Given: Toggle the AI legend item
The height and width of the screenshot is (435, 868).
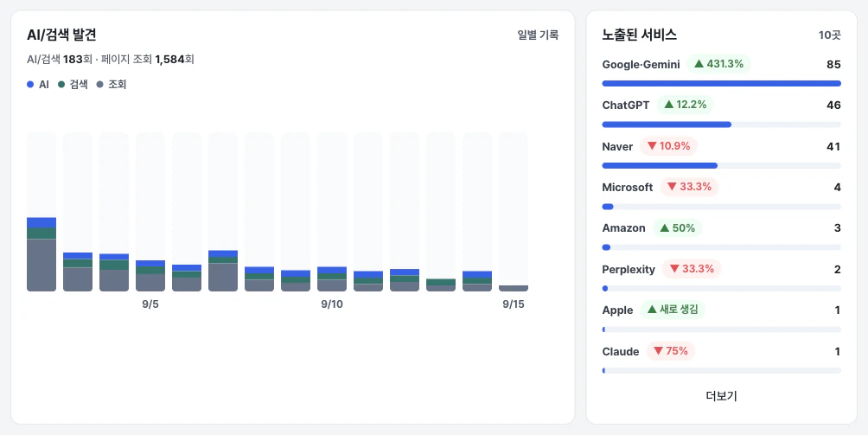Looking at the screenshot, I should coord(38,85).
